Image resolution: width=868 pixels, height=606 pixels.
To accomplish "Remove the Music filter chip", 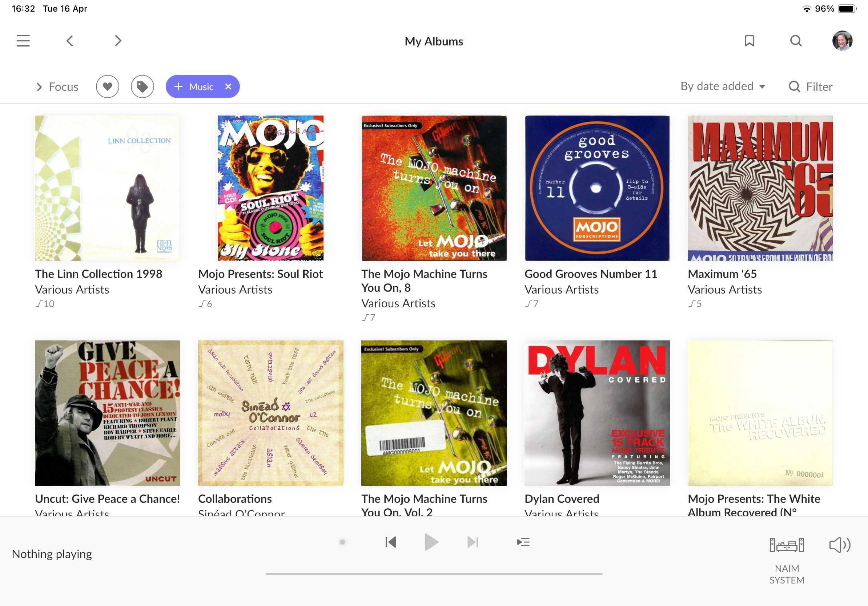I will pyautogui.click(x=228, y=86).
